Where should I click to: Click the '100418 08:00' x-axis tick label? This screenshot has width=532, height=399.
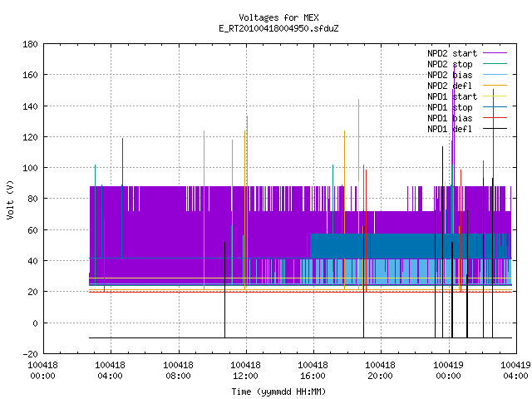tap(178, 371)
